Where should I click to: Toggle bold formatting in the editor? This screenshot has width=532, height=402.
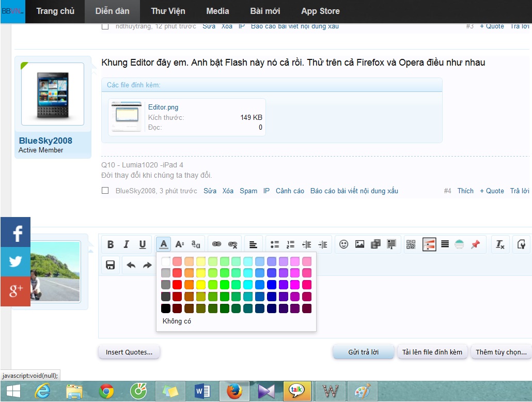111,244
